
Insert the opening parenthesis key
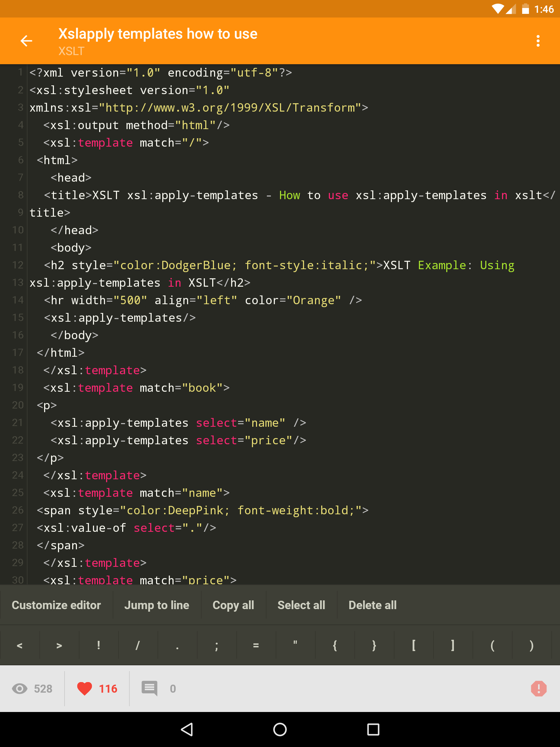click(x=492, y=646)
